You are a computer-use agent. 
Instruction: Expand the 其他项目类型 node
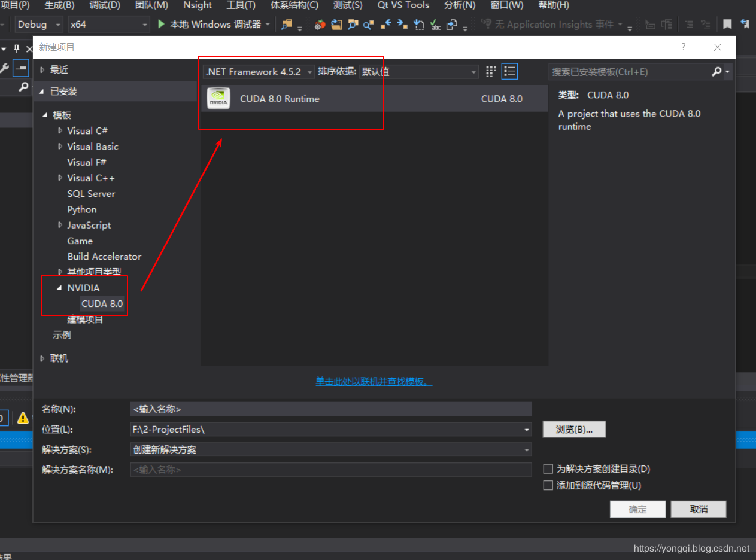pyautogui.click(x=60, y=272)
